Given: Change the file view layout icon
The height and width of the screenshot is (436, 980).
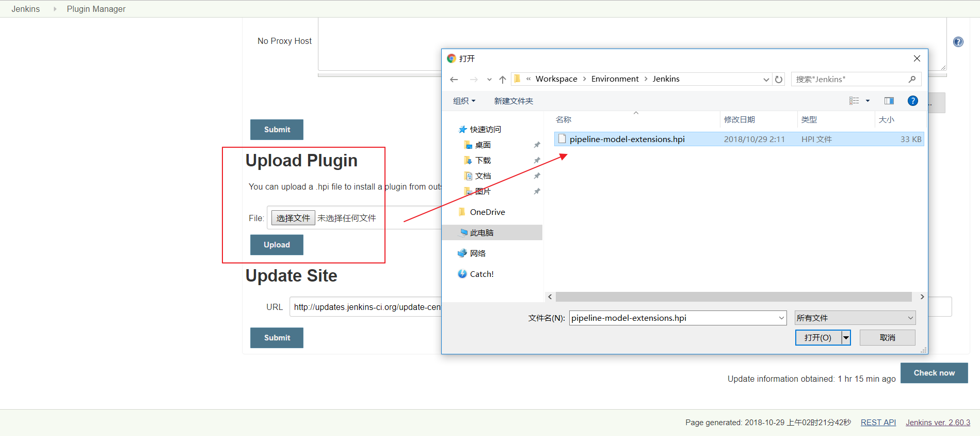Looking at the screenshot, I should click(x=854, y=101).
